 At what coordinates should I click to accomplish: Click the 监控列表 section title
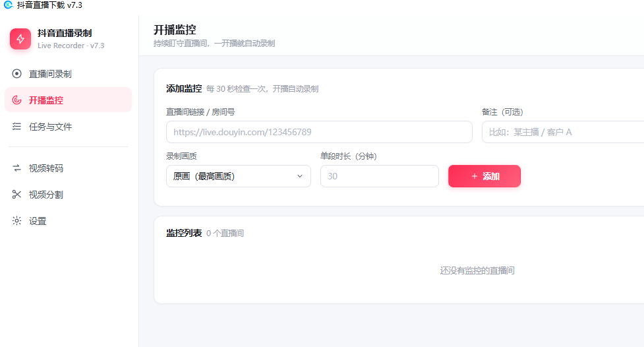(184, 233)
